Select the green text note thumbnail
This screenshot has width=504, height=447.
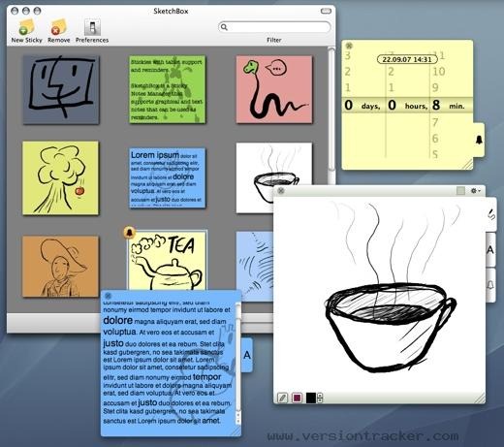(x=168, y=89)
